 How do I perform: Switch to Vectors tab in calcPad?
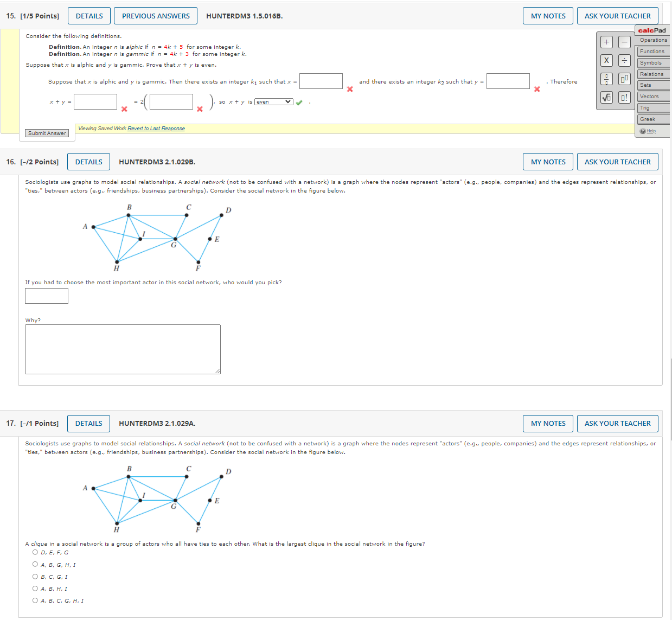click(x=653, y=97)
